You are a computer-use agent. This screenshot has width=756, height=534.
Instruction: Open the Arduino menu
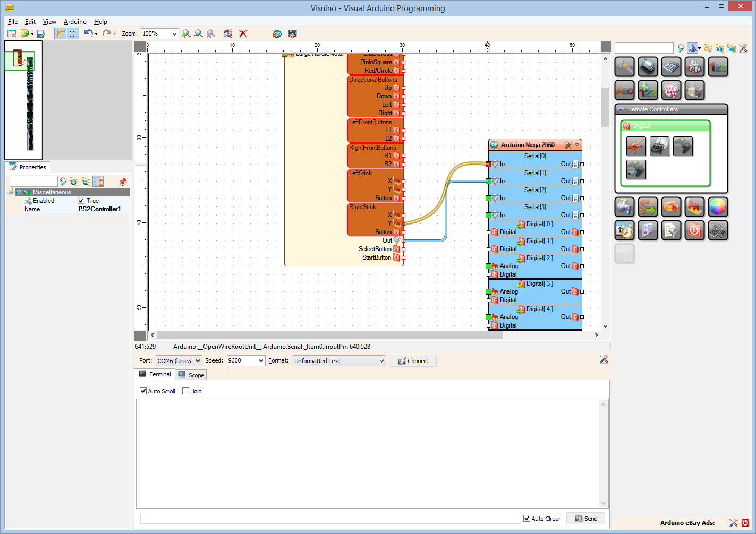tap(74, 22)
